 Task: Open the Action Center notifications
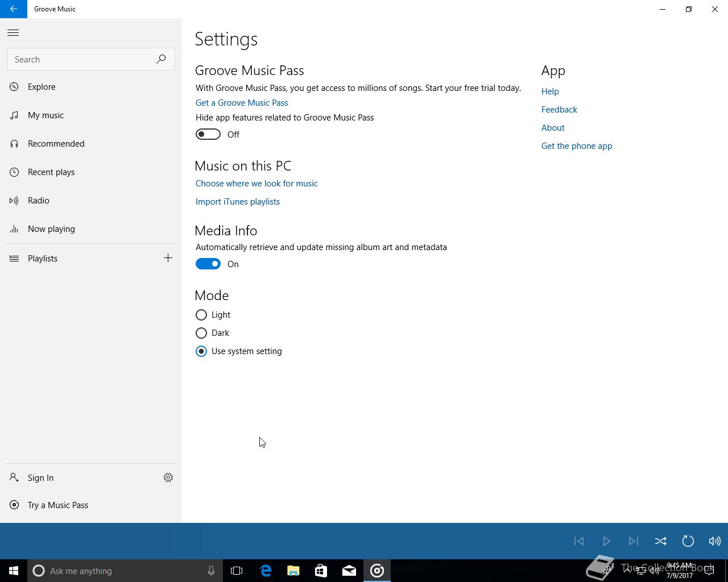709,571
